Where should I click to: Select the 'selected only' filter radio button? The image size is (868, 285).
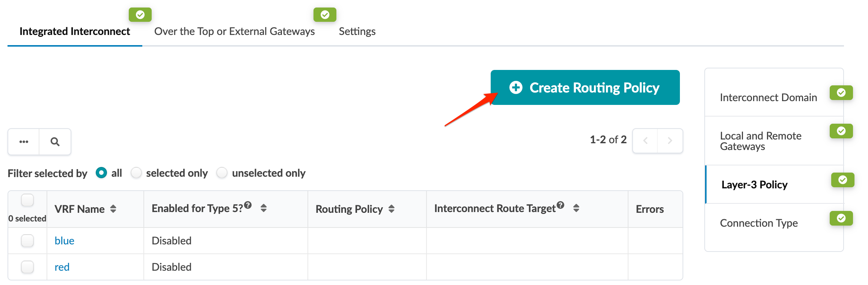(x=136, y=173)
